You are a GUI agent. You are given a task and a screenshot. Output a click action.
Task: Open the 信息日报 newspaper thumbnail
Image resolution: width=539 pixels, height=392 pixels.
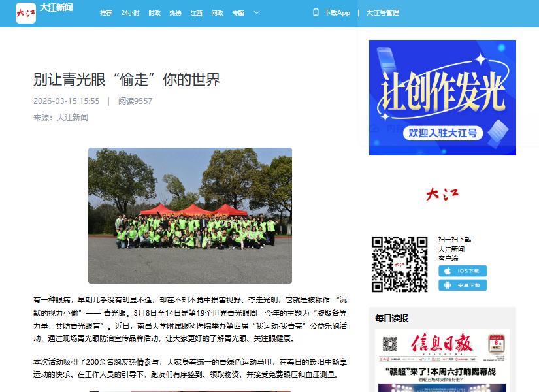click(442, 361)
